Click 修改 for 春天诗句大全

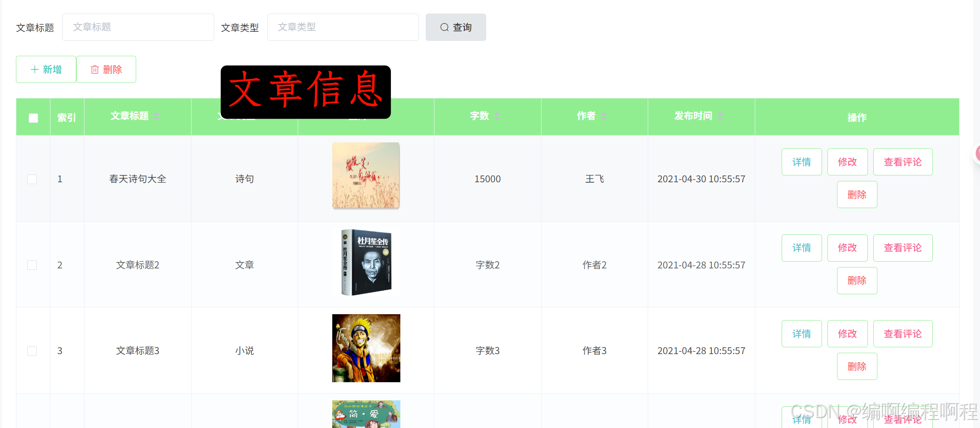(x=847, y=162)
